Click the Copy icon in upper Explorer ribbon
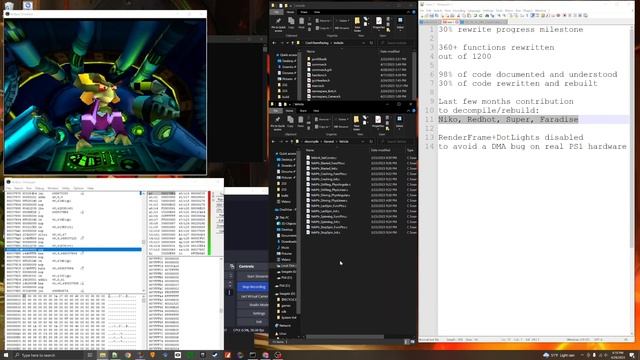 [x=291, y=23]
